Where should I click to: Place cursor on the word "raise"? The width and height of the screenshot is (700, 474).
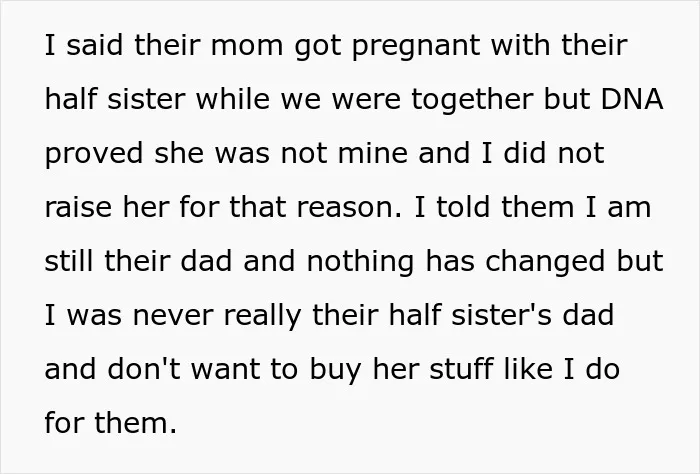(78, 209)
